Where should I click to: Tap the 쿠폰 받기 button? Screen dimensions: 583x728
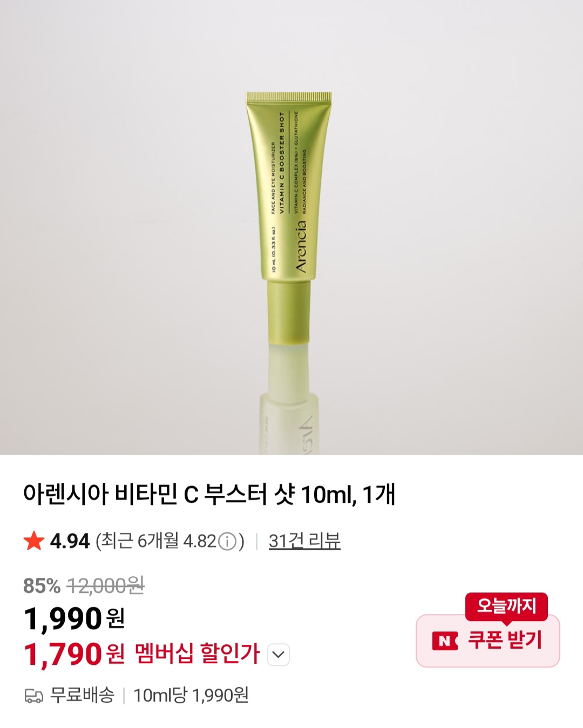488,641
